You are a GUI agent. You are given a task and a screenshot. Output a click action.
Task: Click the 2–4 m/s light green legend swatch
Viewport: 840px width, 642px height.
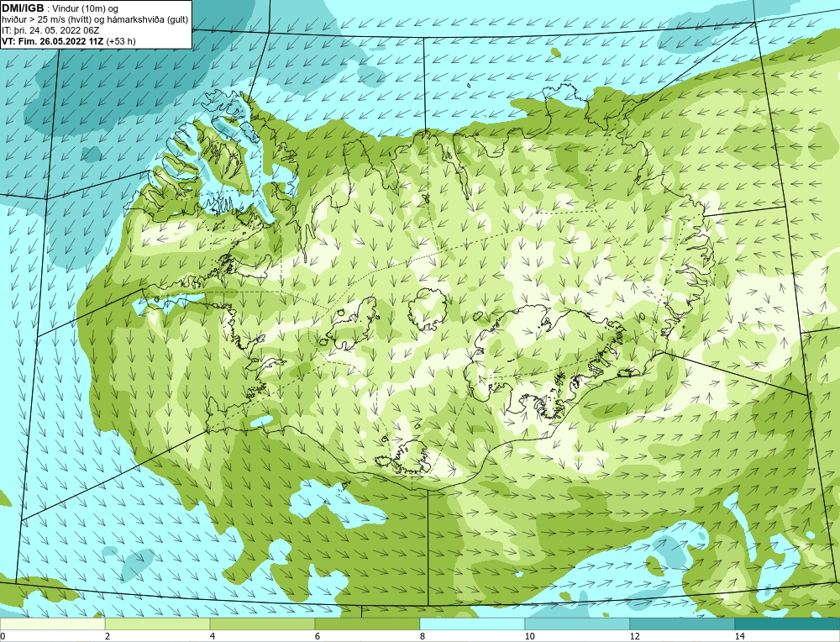[x=158, y=624]
